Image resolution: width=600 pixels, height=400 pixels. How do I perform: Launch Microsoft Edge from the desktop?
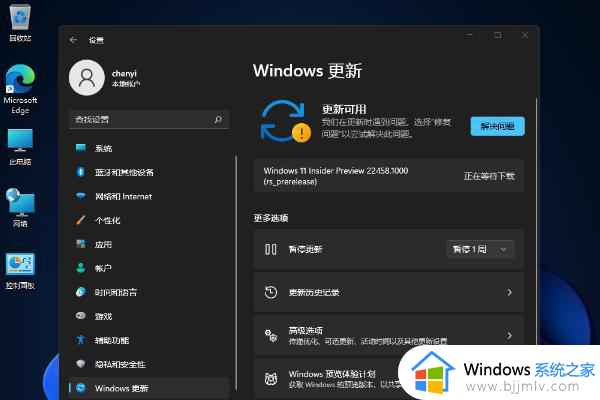coord(20,89)
